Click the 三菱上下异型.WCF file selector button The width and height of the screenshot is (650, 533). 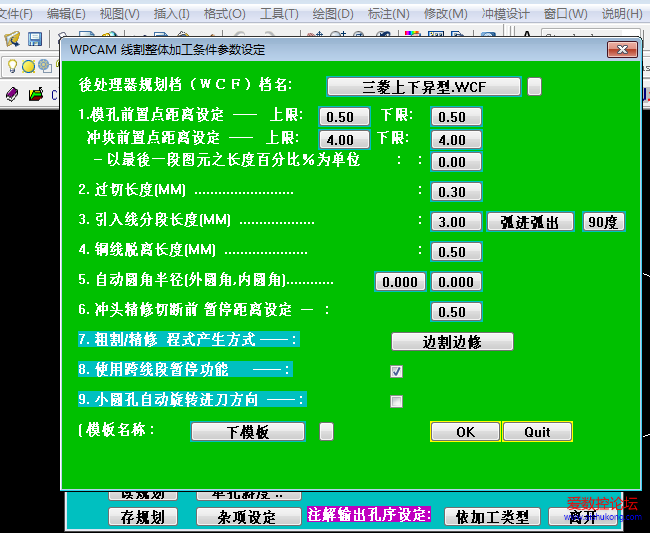[424, 87]
